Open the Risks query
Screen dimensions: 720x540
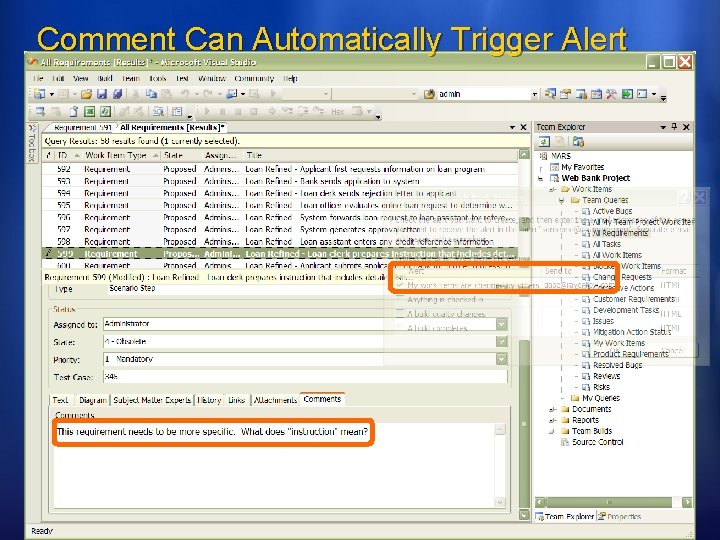click(x=601, y=387)
